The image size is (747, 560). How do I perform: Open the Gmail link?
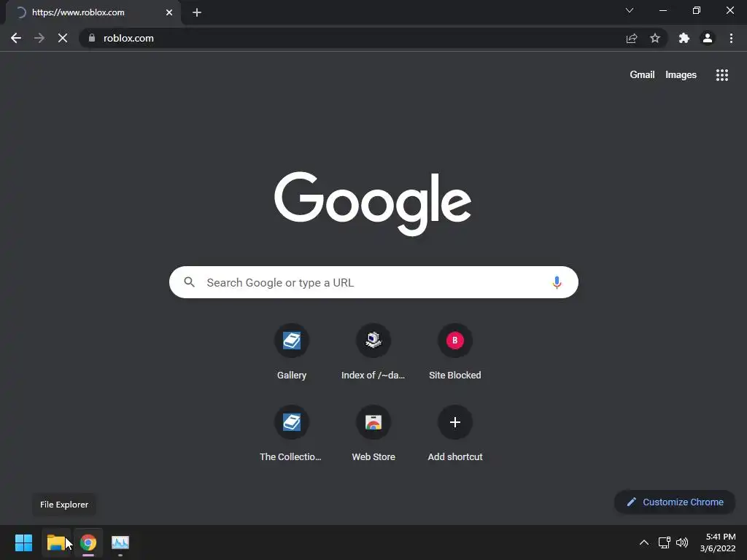coord(642,75)
